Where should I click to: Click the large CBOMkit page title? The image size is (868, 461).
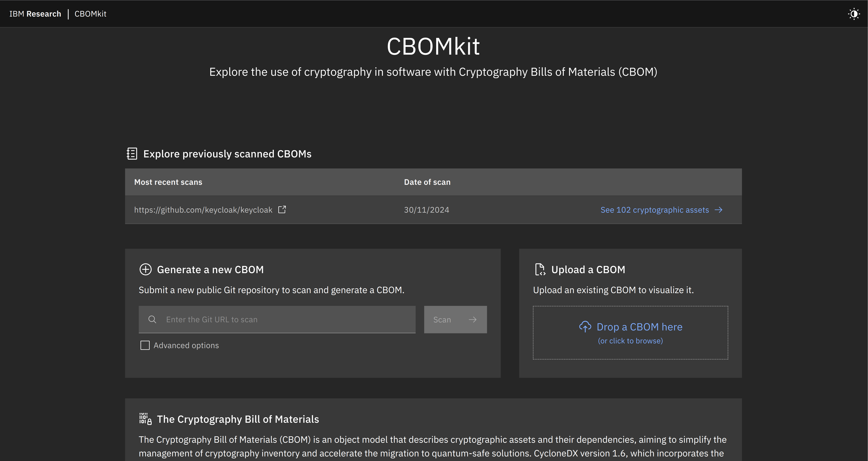[x=433, y=46]
